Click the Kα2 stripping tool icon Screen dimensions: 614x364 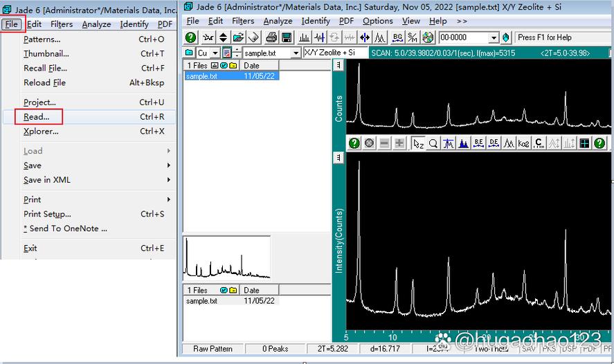523,144
